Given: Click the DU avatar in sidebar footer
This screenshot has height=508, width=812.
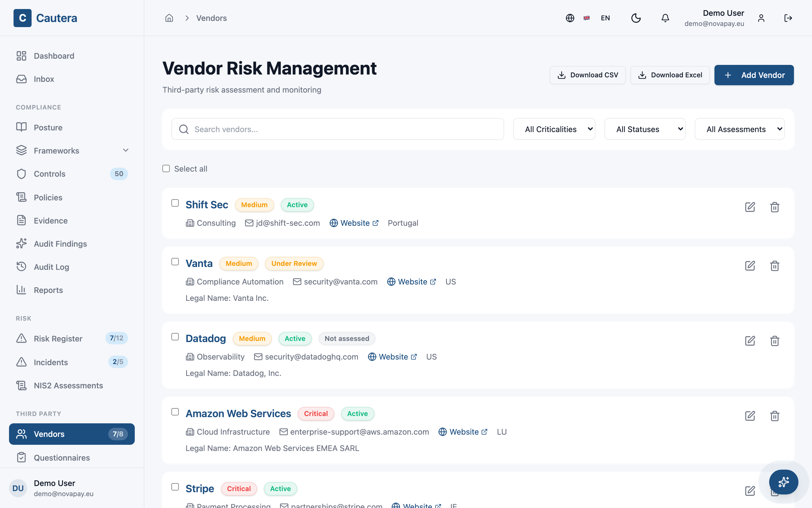Looking at the screenshot, I should [18, 488].
